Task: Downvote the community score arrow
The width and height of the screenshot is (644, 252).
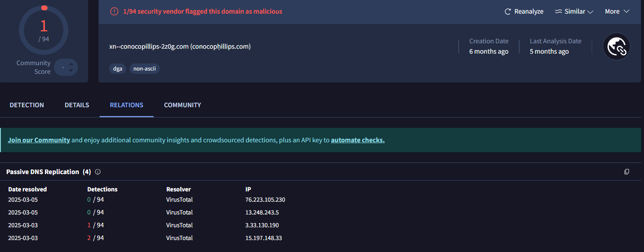Action: [x=71, y=71]
